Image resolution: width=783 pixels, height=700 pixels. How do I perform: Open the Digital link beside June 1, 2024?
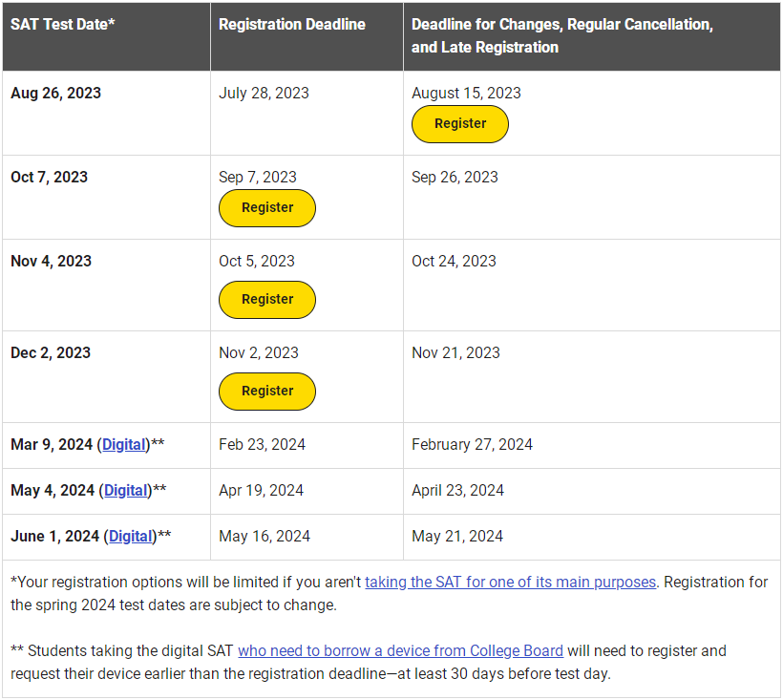131,537
